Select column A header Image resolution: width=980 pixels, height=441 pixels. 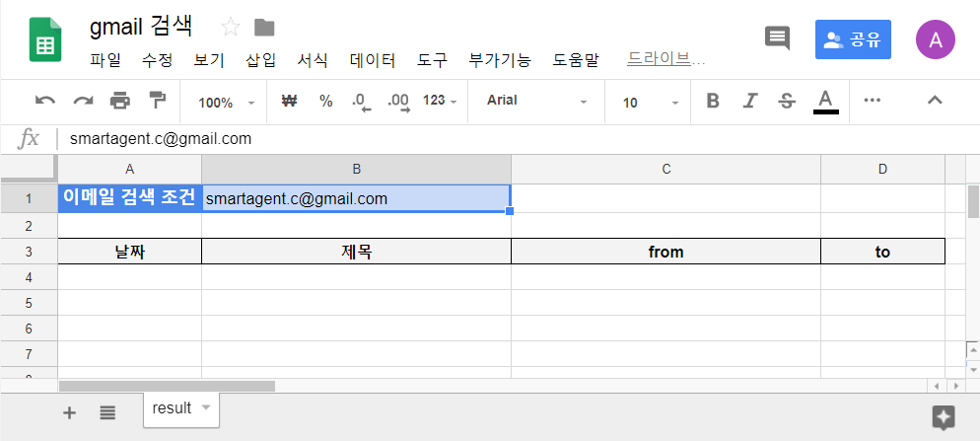tap(129, 169)
